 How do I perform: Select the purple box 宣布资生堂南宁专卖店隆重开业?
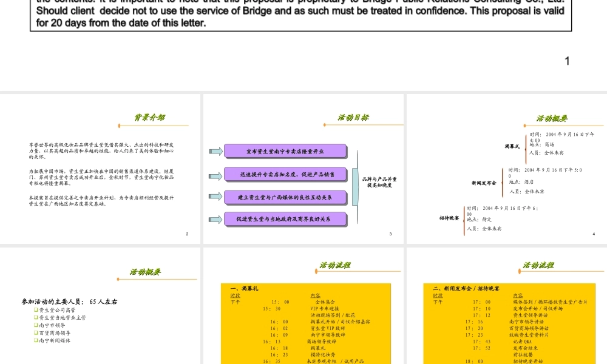click(x=285, y=151)
